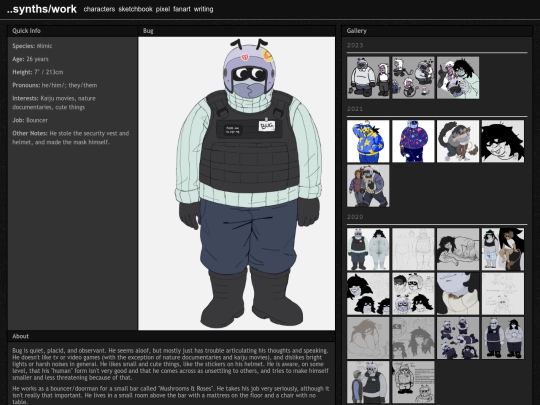Open 2020 thumbnail of reclining black-haired figure
Image resolution: width=540 pixels, height=405 pixels.
(458, 249)
